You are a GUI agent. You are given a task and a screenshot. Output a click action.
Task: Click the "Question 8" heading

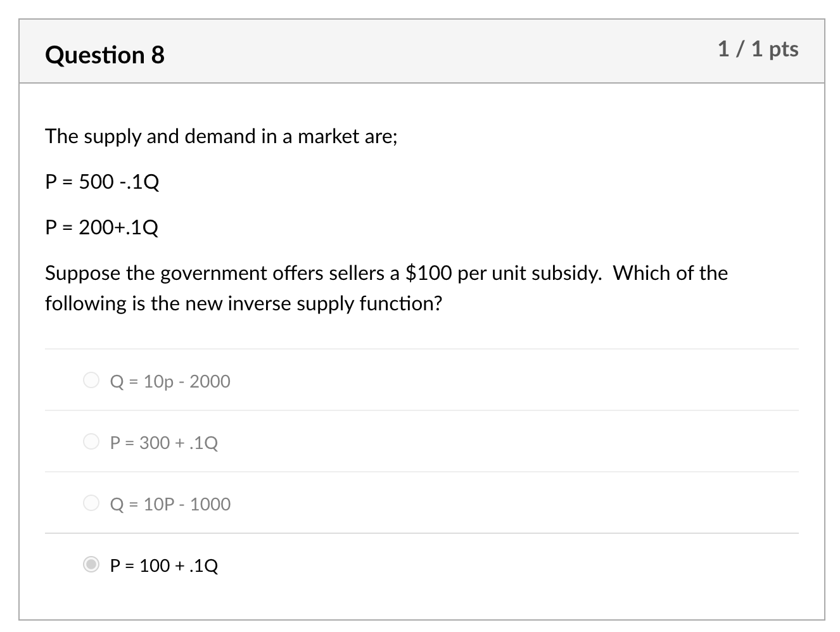click(x=105, y=55)
